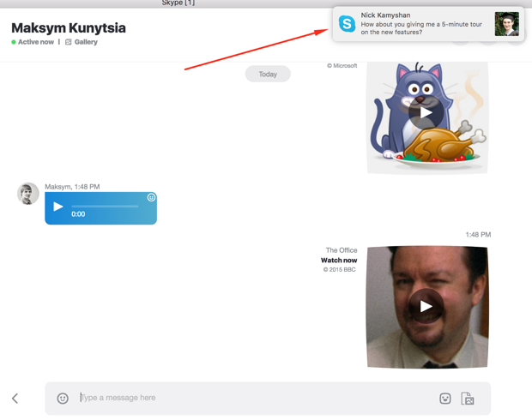Click the © 2015 BBC caption
532x420 pixels.
point(339,269)
